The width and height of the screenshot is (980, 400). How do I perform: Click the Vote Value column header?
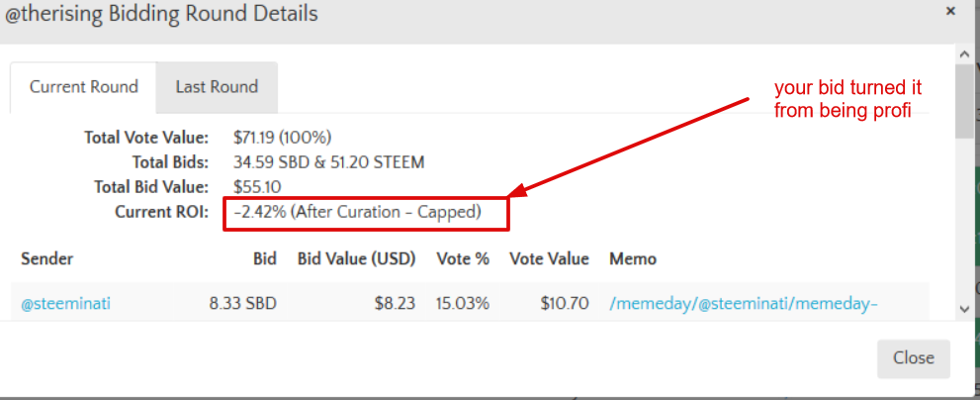[549, 258]
